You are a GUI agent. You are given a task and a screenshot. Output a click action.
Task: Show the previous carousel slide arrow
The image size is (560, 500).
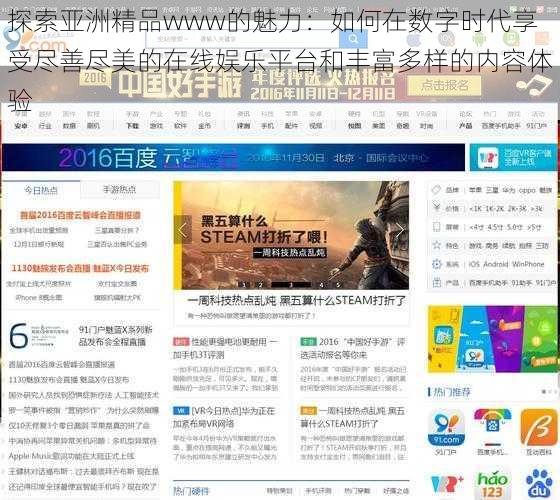182,230
